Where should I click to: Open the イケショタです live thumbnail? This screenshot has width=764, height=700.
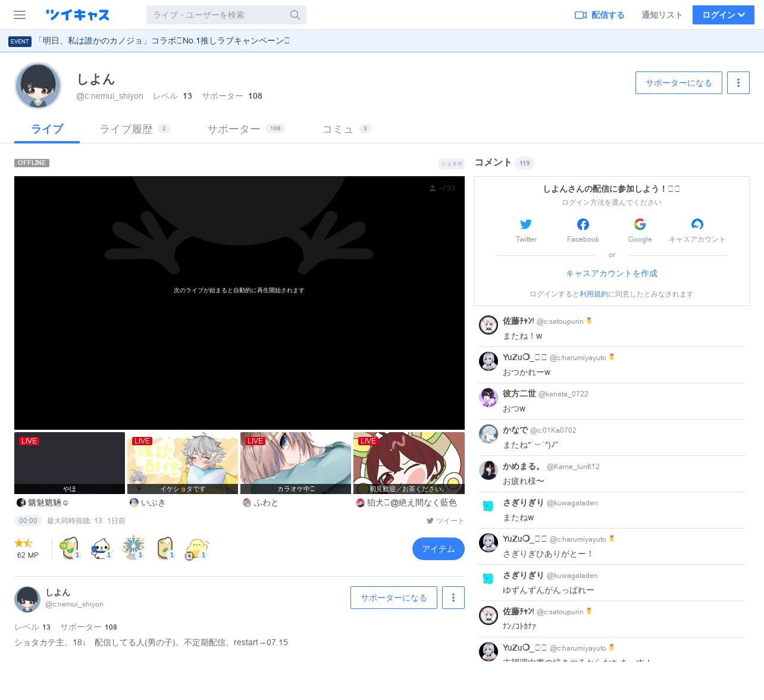click(x=183, y=463)
